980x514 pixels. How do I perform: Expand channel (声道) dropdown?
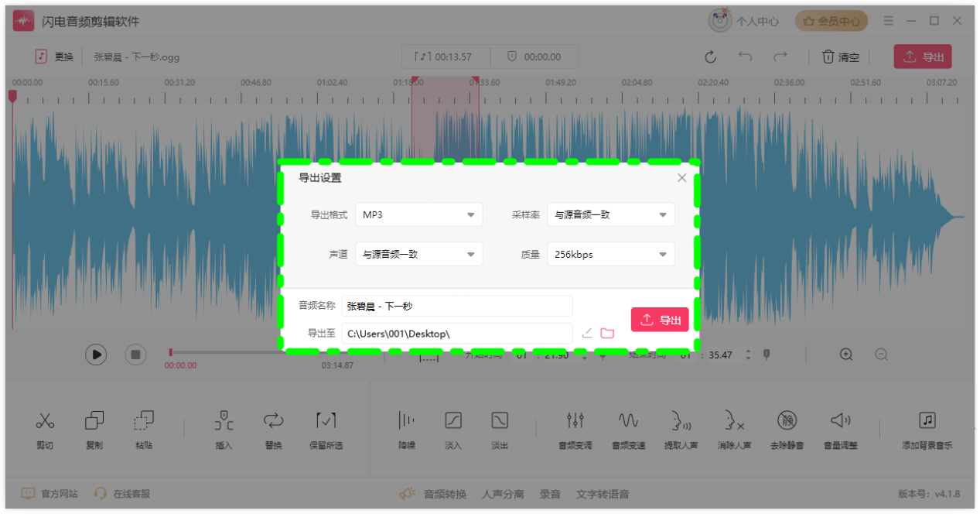(418, 254)
